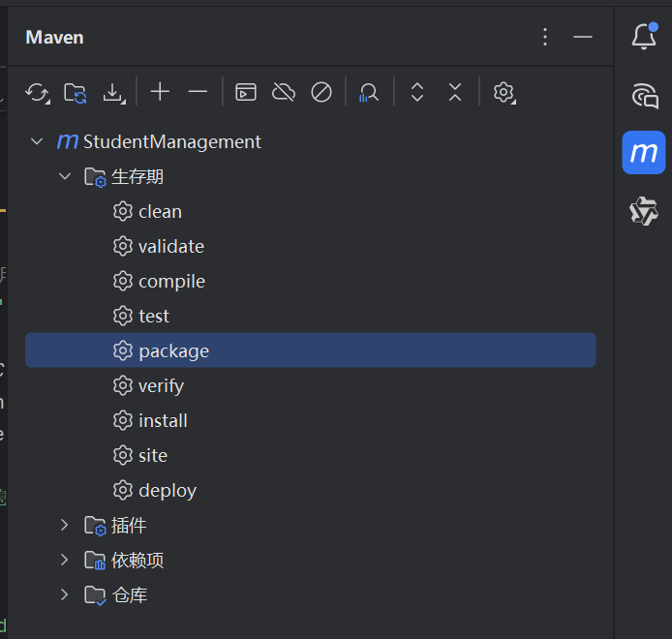672x639 pixels.
Task: Select the package lifecycle goal
Action: 310,350
